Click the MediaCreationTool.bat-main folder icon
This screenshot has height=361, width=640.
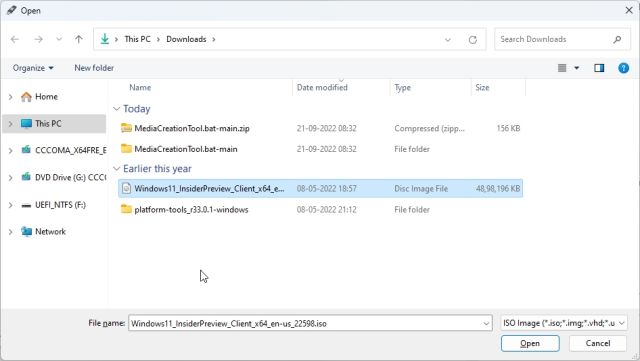click(127, 149)
